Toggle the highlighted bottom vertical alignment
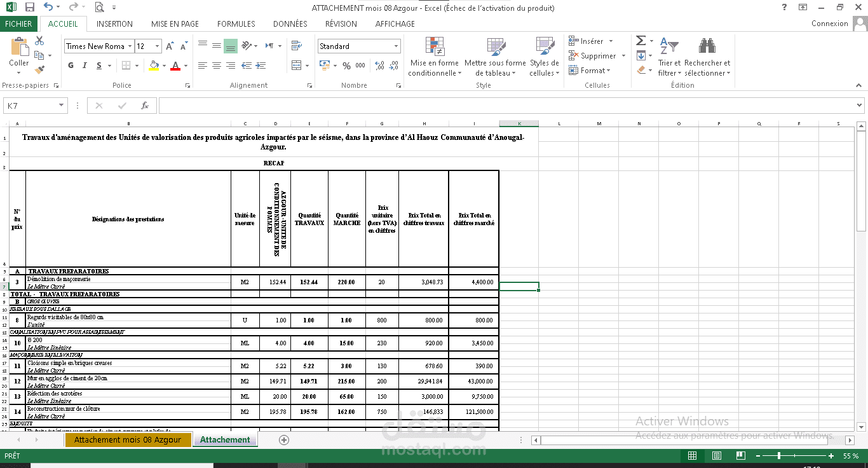The height and width of the screenshot is (468, 868). click(231, 46)
